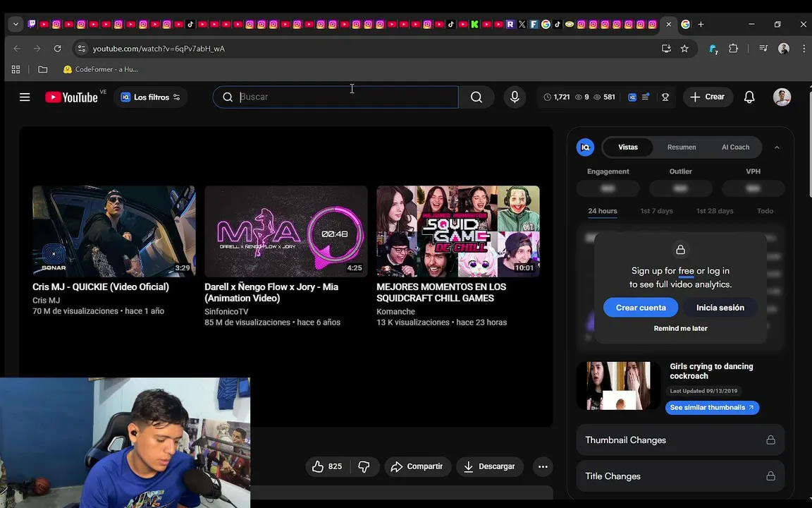Image resolution: width=812 pixels, height=508 pixels.
Task: Bookmark this page with the star
Action: click(x=684, y=48)
